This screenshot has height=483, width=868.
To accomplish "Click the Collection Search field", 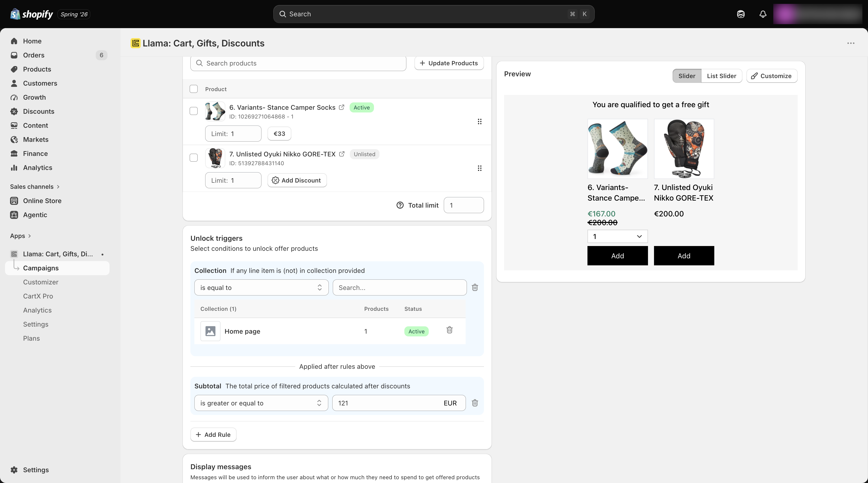I will point(400,288).
